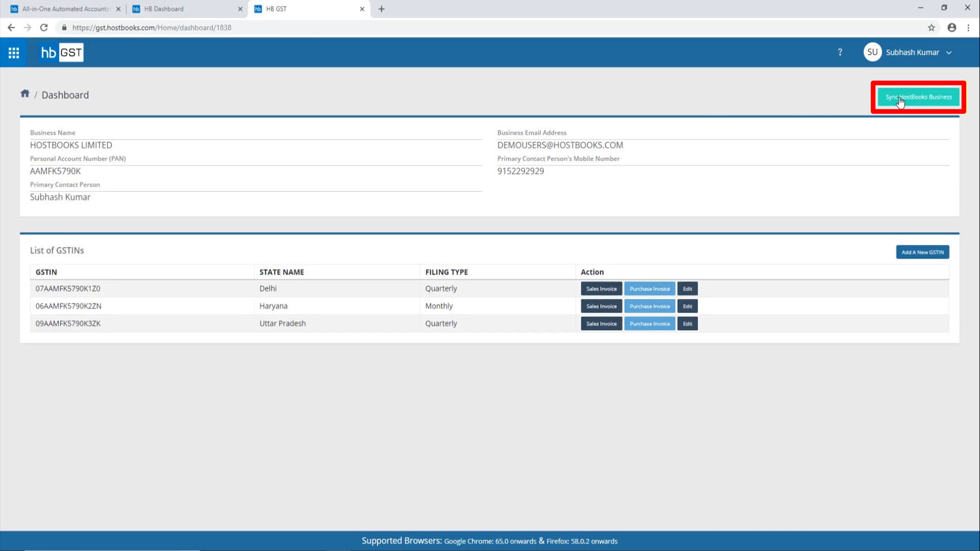Screen dimensions: 980x551
Task: Open browser profile icon
Action: click(x=951, y=28)
